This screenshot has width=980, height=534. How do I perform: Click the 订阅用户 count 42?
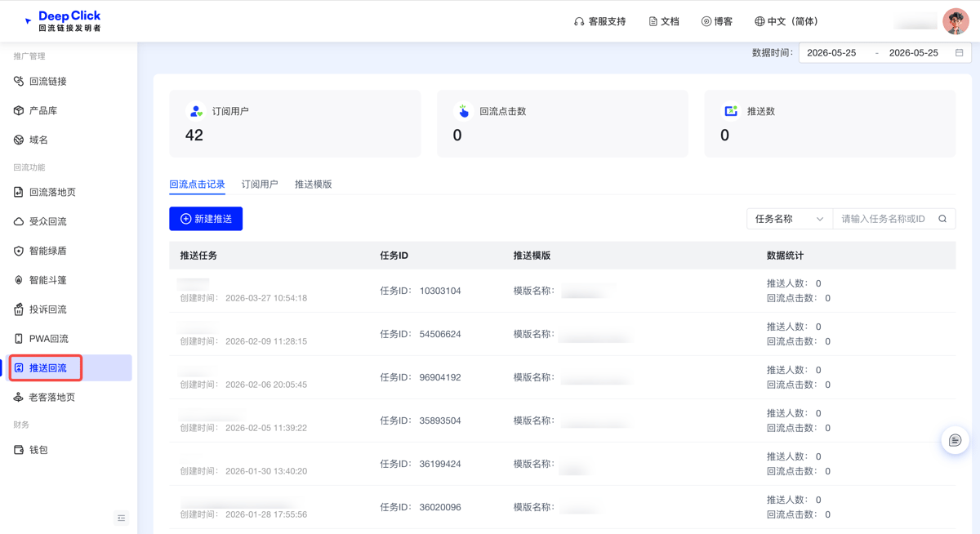[194, 136]
